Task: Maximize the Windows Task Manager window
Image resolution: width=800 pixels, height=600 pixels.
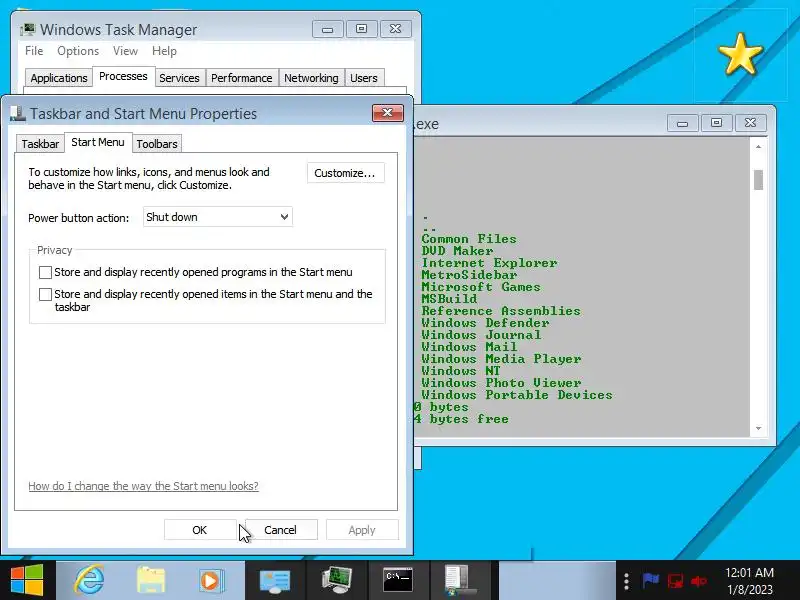Action: click(x=361, y=29)
